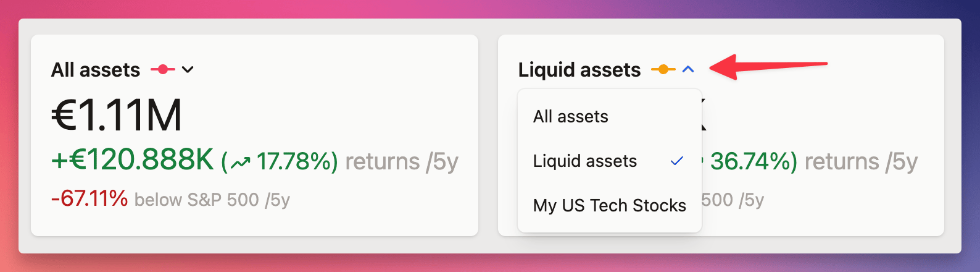The image size is (980, 272).
Task: Click the -67.11% benchmark difference value
Action: pos(89,199)
